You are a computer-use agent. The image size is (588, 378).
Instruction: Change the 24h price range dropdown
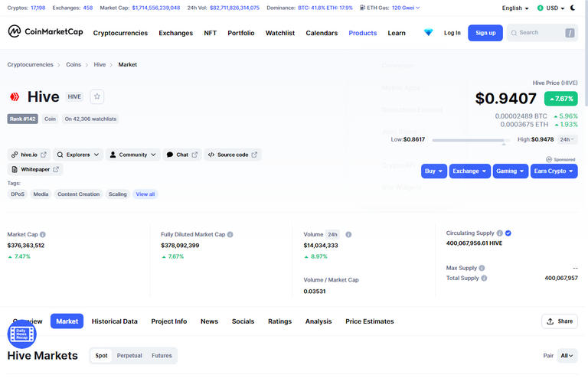567,139
